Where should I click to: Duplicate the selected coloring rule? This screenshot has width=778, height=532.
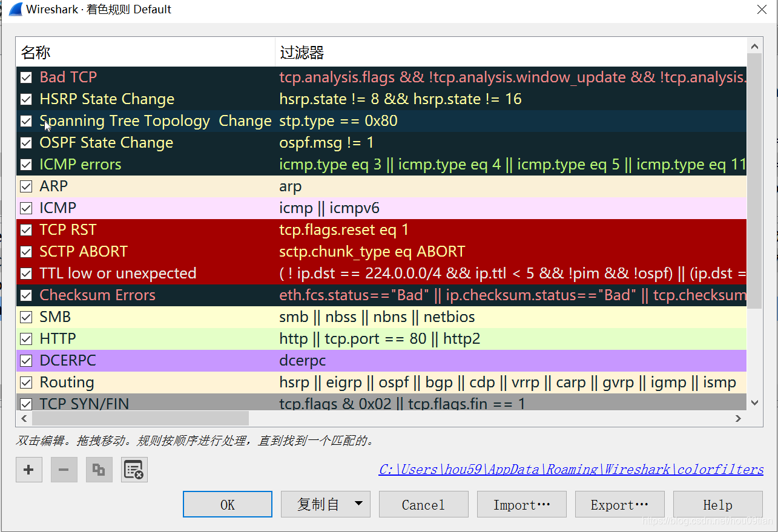point(99,470)
